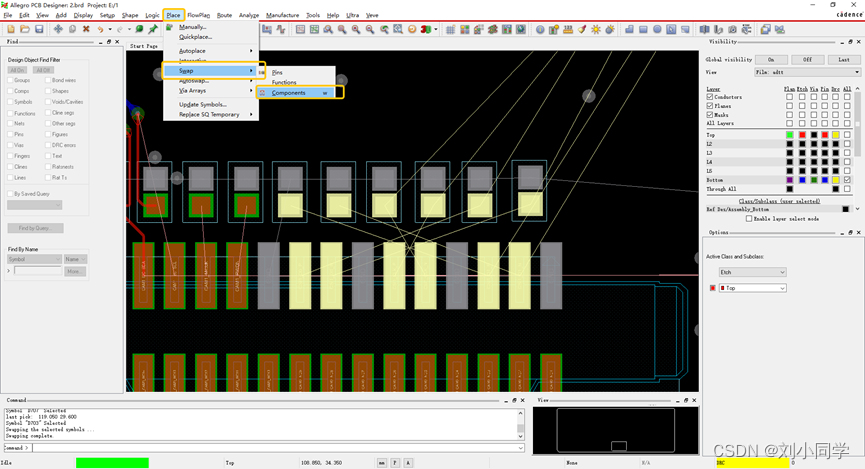The width and height of the screenshot is (865, 469).
Task: Toggle the Bottom layer All checkbox
Action: tap(847, 180)
